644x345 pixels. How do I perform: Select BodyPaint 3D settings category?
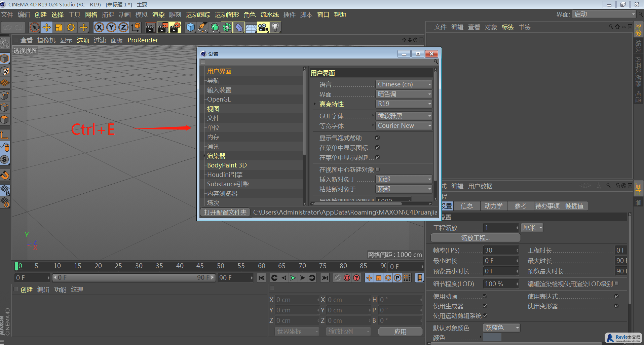(227, 165)
